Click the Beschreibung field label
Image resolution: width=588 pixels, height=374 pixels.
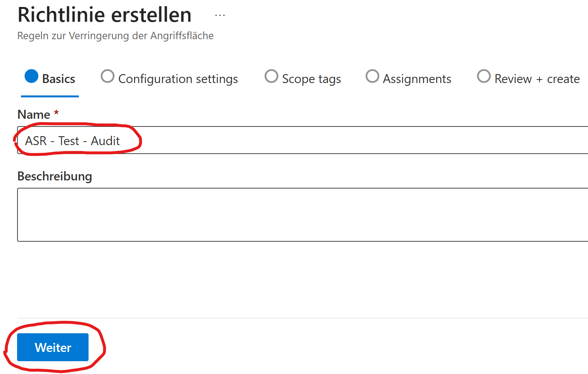(55, 177)
